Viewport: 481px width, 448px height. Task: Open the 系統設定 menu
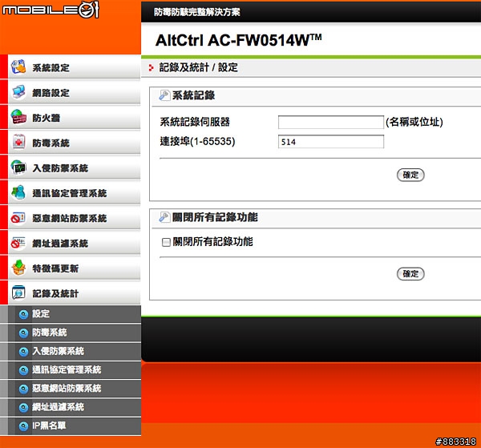click(x=75, y=67)
